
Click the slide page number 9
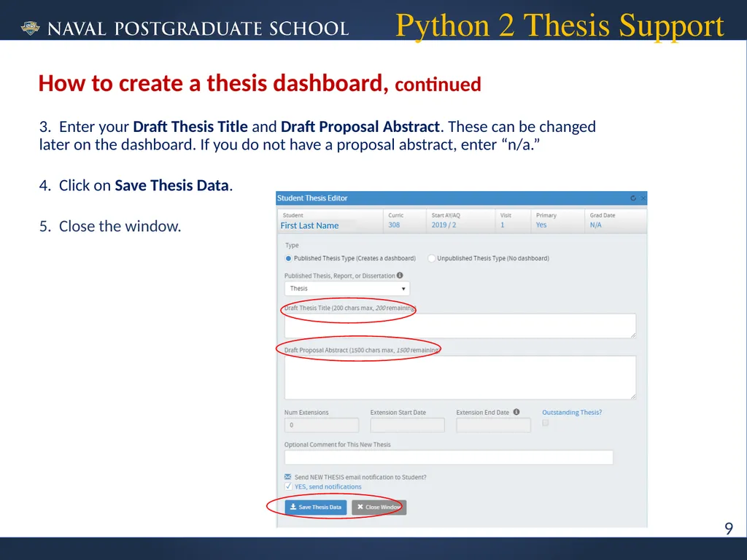click(729, 529)
